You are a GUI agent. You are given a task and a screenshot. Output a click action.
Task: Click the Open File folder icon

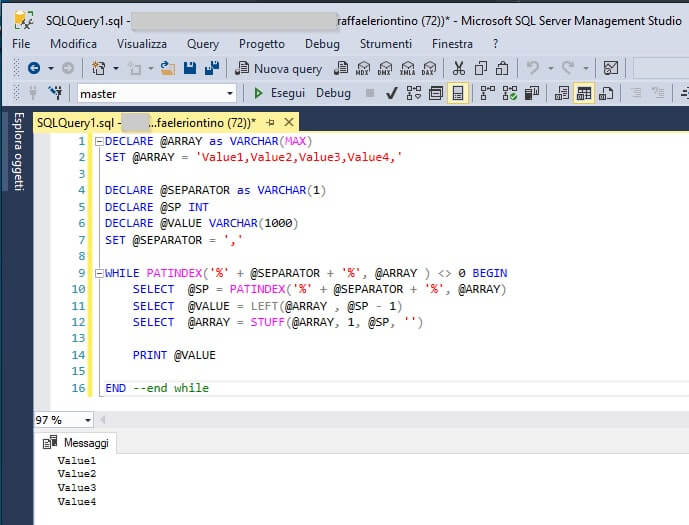(167, 68)
